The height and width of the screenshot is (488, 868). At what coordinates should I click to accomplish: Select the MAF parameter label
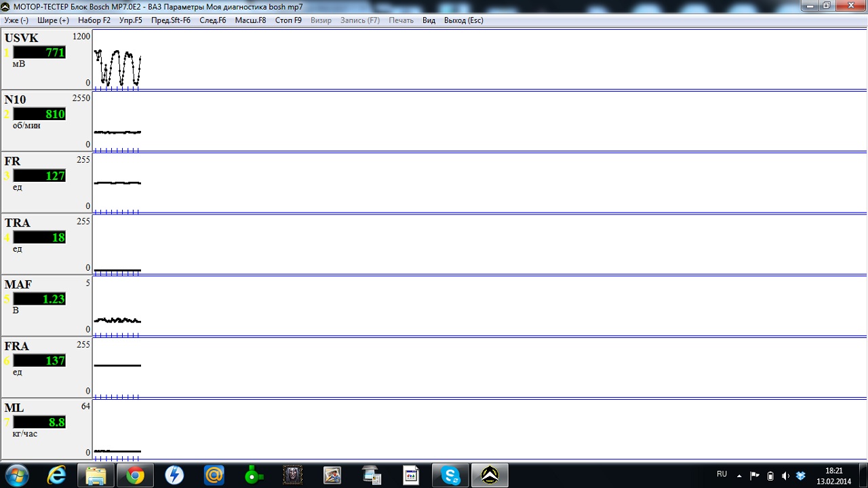click(18, 285)
